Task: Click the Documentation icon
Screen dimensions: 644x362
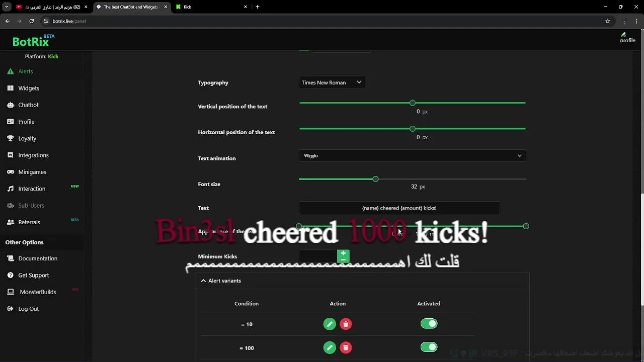Action: 10,258
